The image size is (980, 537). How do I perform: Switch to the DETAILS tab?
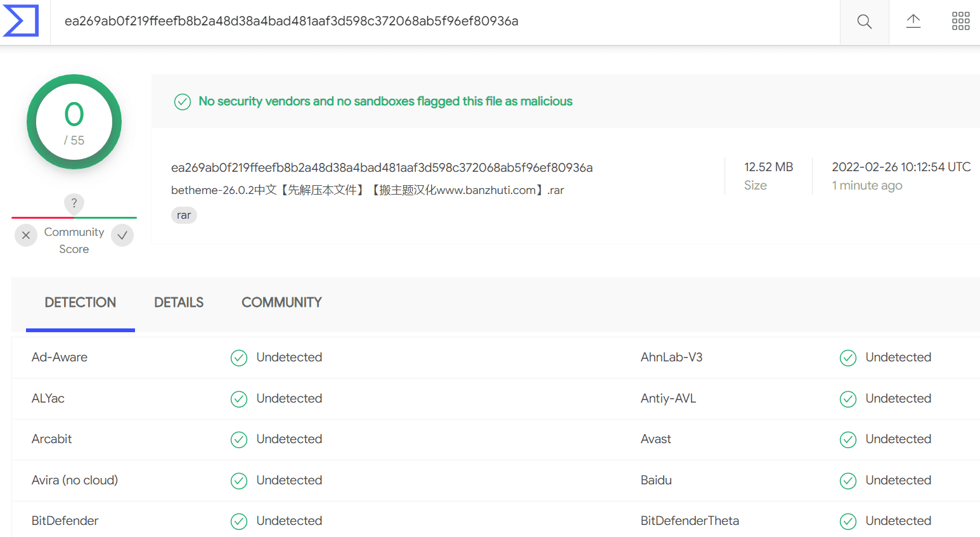click(x=179, y=302)
